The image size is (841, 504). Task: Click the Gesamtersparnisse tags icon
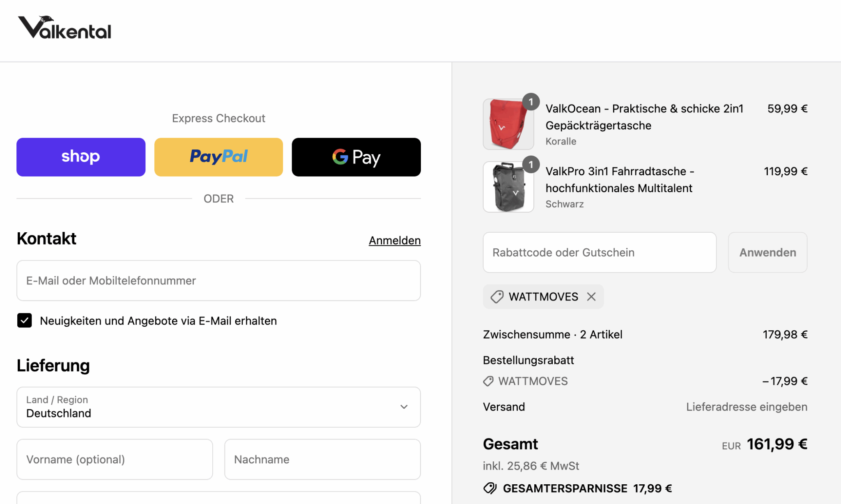pyautogui.click(x=490, y=488)
